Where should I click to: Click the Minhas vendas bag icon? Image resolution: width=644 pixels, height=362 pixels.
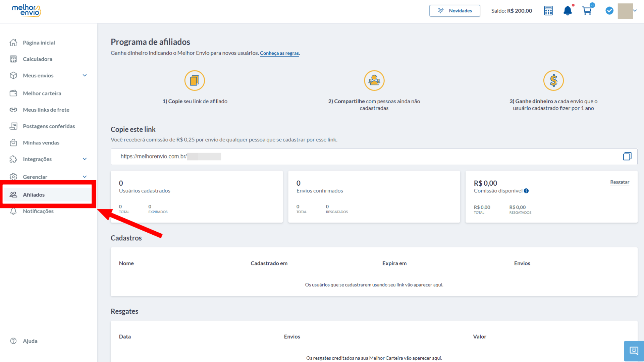(x=13, y=142)
